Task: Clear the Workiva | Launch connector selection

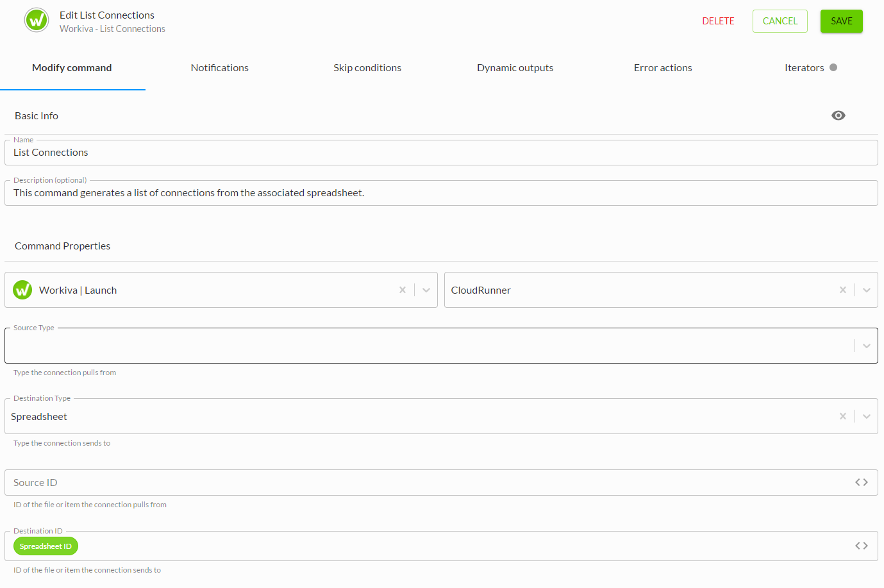Action: (x=403, y=290)
